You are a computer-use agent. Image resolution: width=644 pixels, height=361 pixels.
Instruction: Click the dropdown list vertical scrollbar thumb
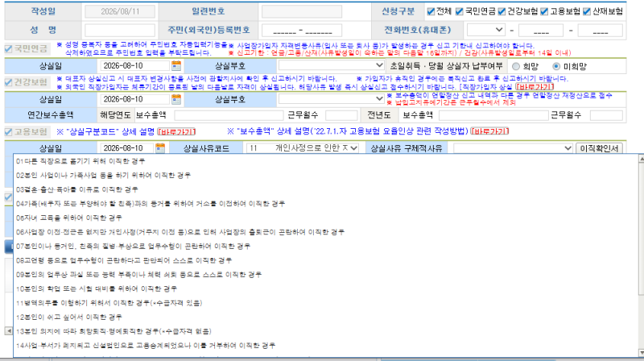641,229
